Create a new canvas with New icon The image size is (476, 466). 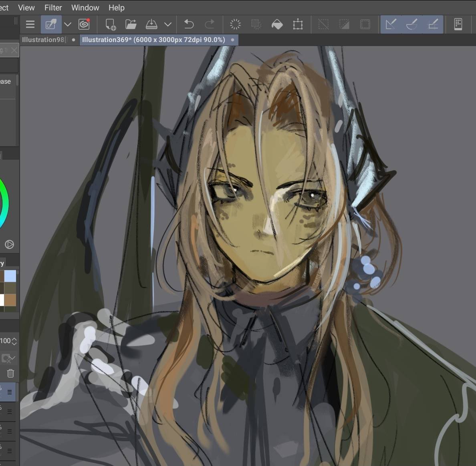pos(111,24)
